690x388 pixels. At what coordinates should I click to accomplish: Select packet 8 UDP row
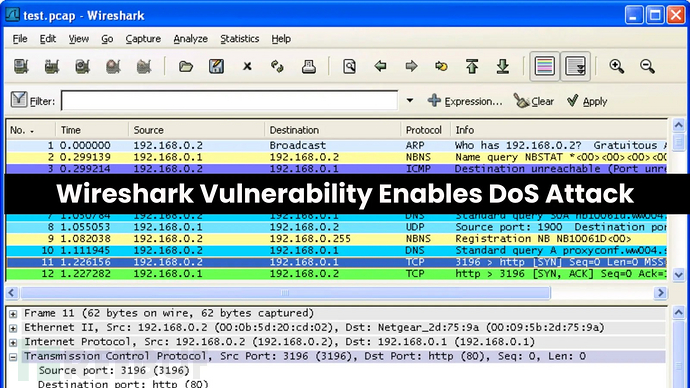tap(337, 227)
